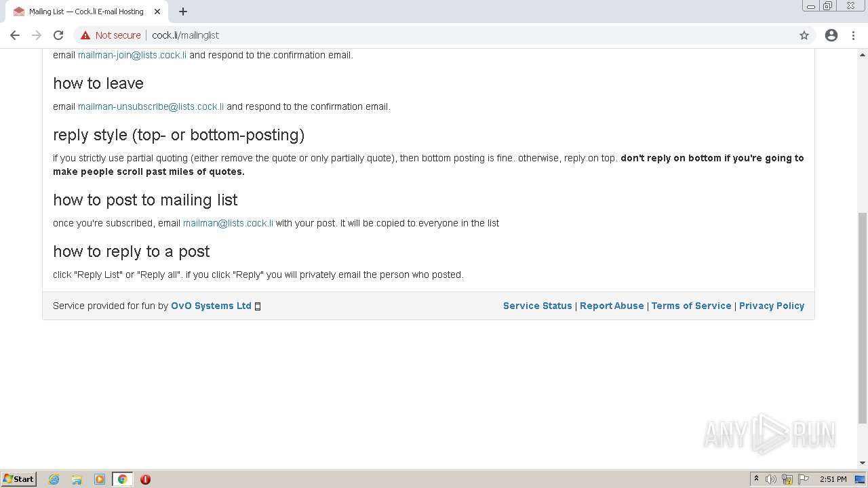The image size is (868, 488).
Task: Open the volume control tray icon
Action: (771, 479)
